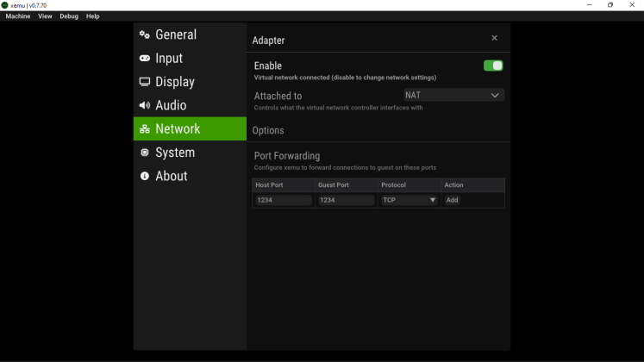
Task: Open the Debug menu
Action: coord(69,16)
